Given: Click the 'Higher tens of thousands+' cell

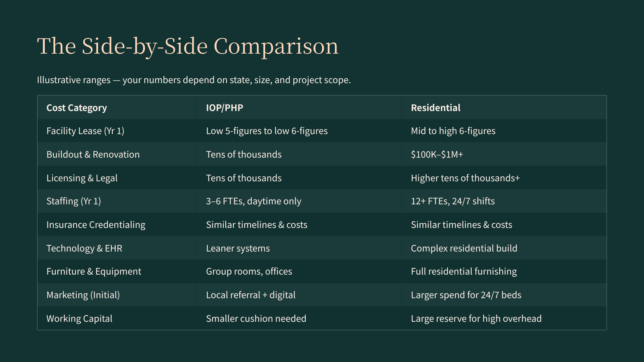Looking at the screenshot, I should pos(465,178).
